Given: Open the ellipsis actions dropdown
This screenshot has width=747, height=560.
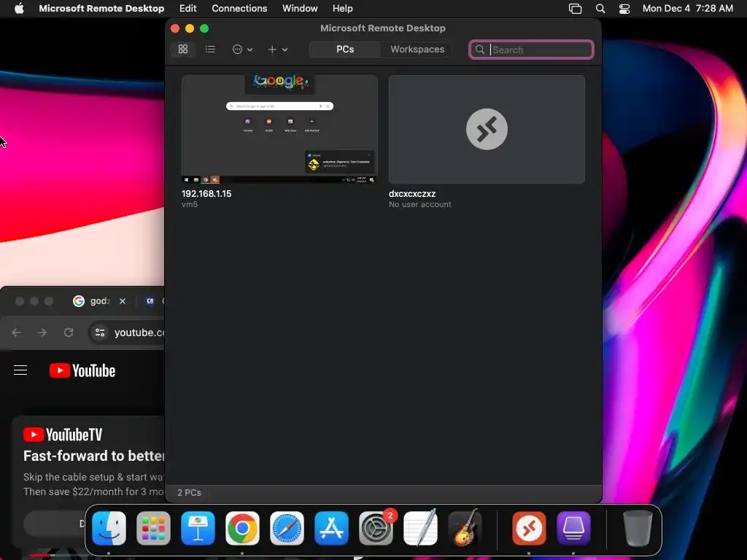Looking at the screenshot, I should pos(242,49).
